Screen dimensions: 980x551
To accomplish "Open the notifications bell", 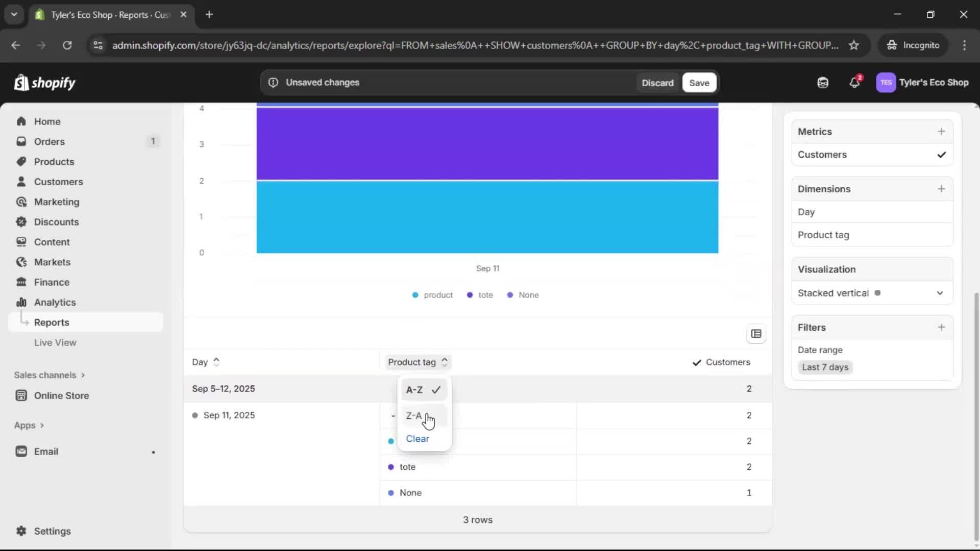I will pos(855,82).
